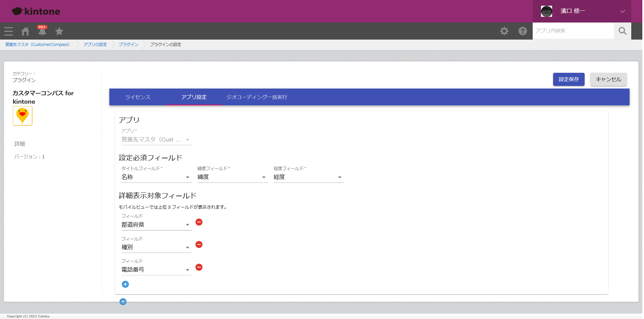Select the アプリ設定 tab
Image resolution: width=644 pixels, height=319 pixels.
pos(194,97)
